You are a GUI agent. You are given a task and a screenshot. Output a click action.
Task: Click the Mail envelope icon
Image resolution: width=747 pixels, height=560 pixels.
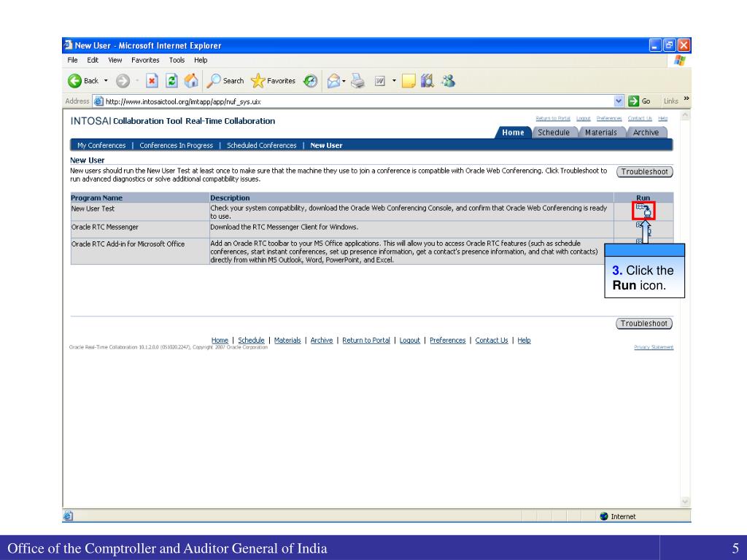(x=334, y=81)
